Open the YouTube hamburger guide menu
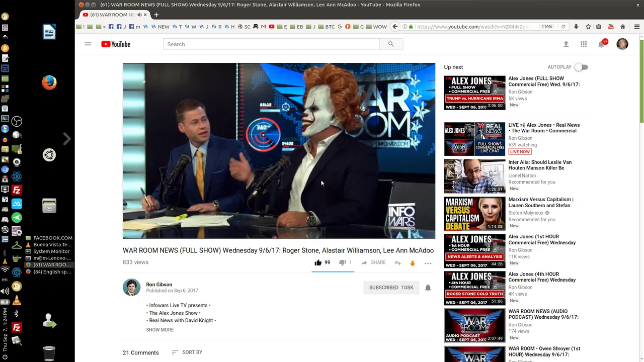 point(88,44)
